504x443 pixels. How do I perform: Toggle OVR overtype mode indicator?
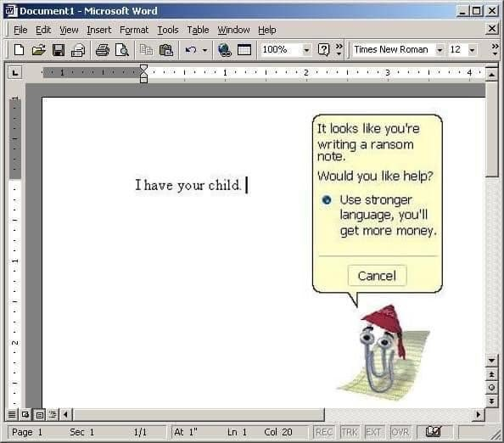[400, 432]
